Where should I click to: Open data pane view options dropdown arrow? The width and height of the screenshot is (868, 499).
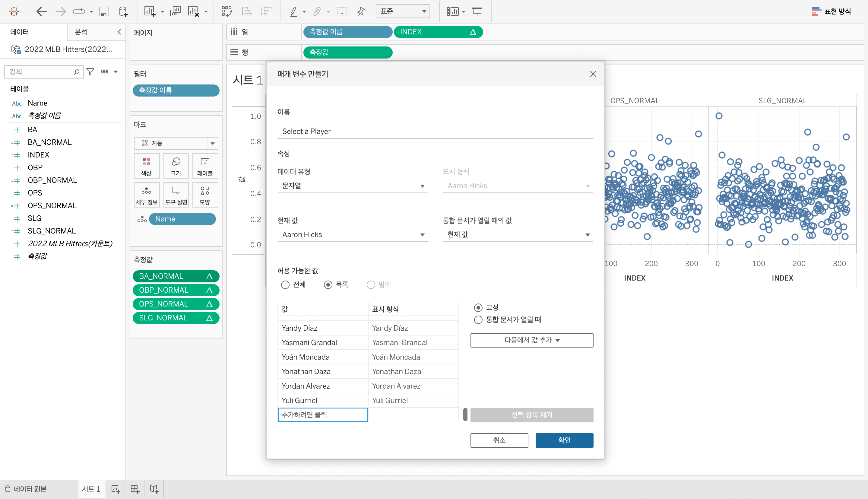click(x=116, y=72)
